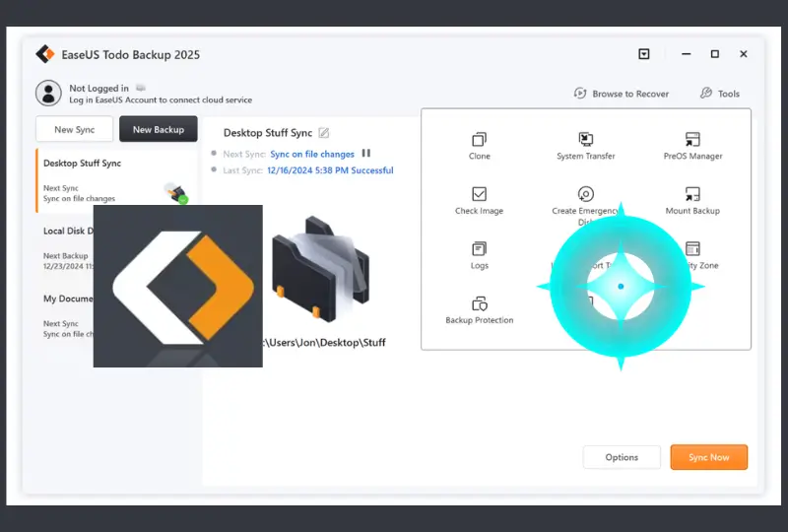Select the Check Image tool
This screenshot has width=788, height=532.
click(x=479, y=201)
